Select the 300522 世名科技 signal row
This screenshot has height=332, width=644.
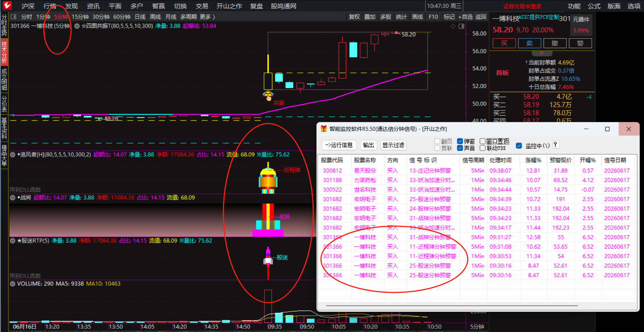click(x=477, y=190)
